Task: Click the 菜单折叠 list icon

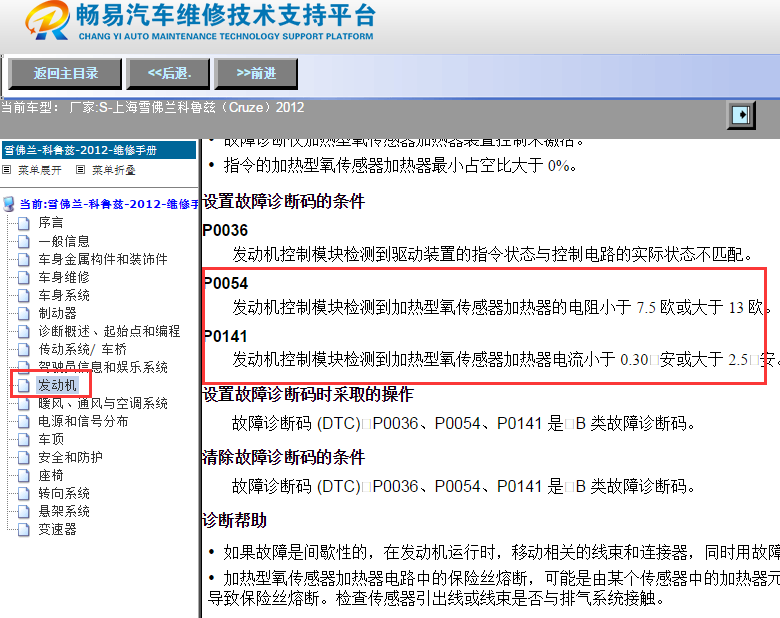Action: tap(80, 170)
